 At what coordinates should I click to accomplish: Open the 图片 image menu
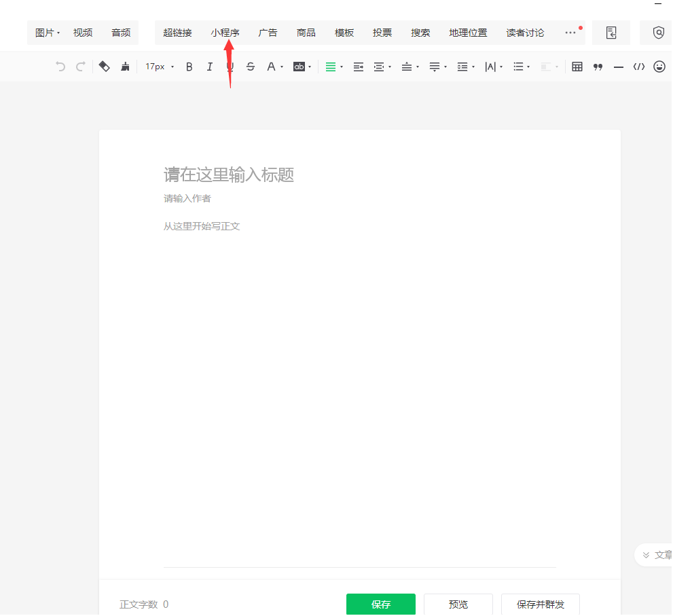pyautogui.click(x=48, y=33)
